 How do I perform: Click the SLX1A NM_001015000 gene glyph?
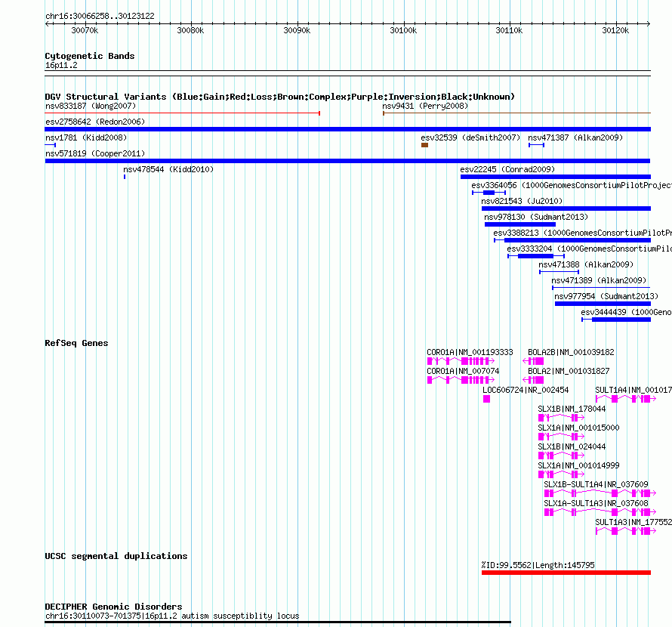tap(561, 437)
